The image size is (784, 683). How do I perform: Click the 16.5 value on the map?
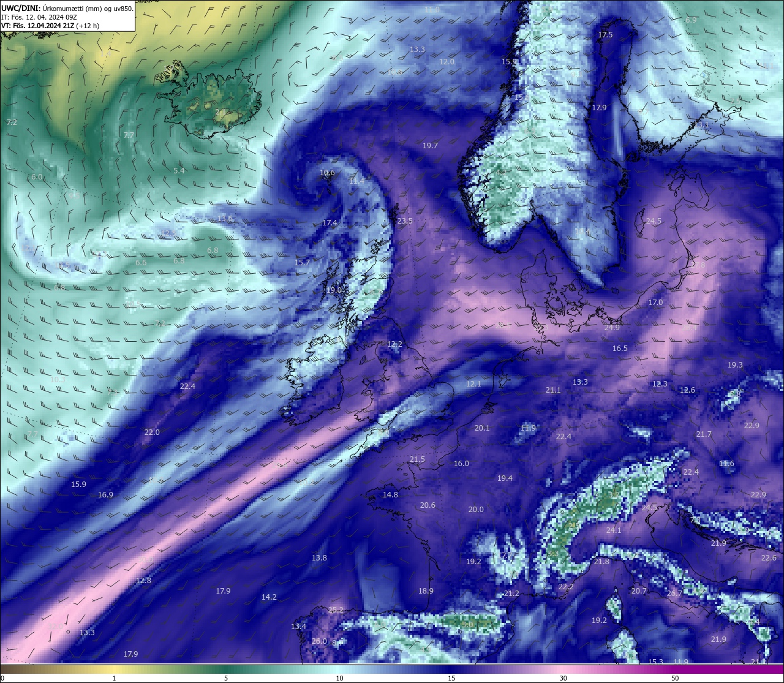point(620,349)
